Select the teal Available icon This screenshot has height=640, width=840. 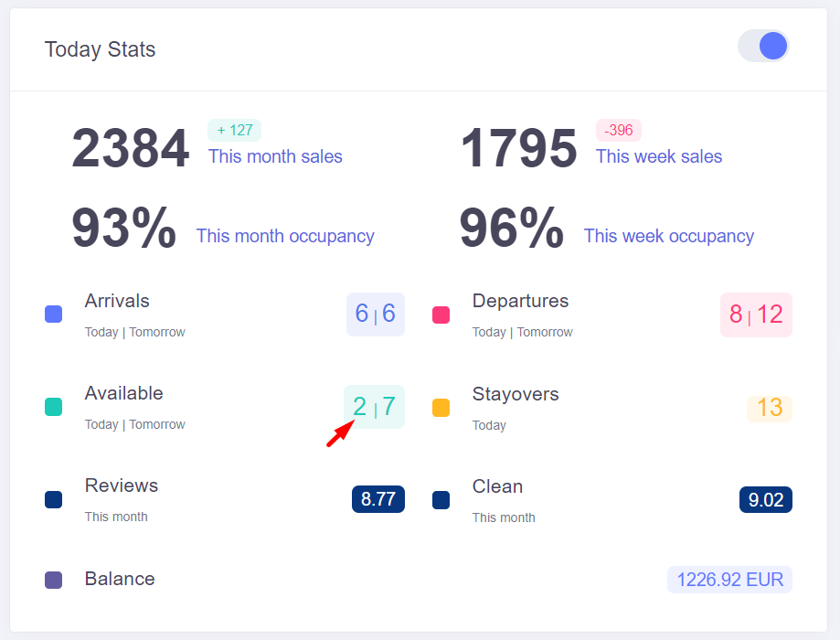[x=53, y=408]
